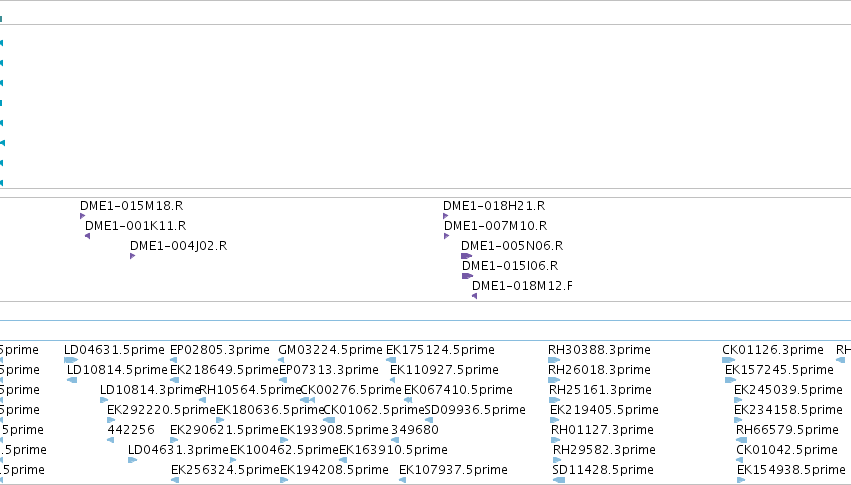Viewport: 851px width, 485px height.
Task: Select the DME1-007M10.R label
Action: 496,226
